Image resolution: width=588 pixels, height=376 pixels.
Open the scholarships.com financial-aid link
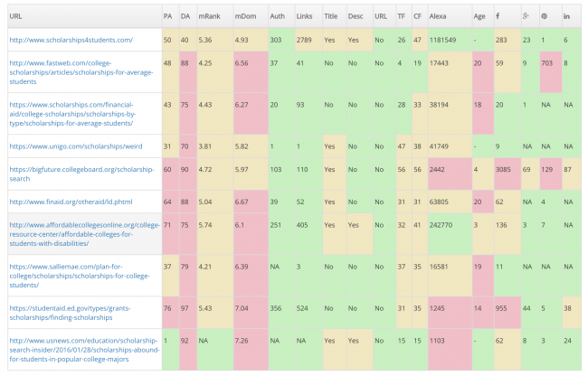coord(72,114)
